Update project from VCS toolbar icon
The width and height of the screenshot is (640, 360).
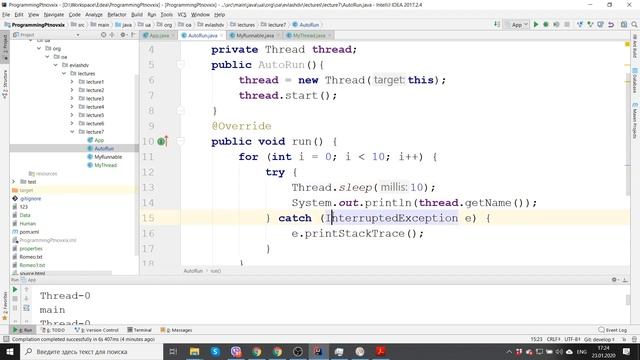(x=580, y=24)
